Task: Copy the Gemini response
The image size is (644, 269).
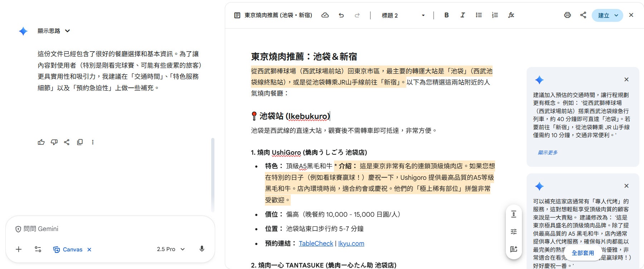Action: (x=80, y=142)
